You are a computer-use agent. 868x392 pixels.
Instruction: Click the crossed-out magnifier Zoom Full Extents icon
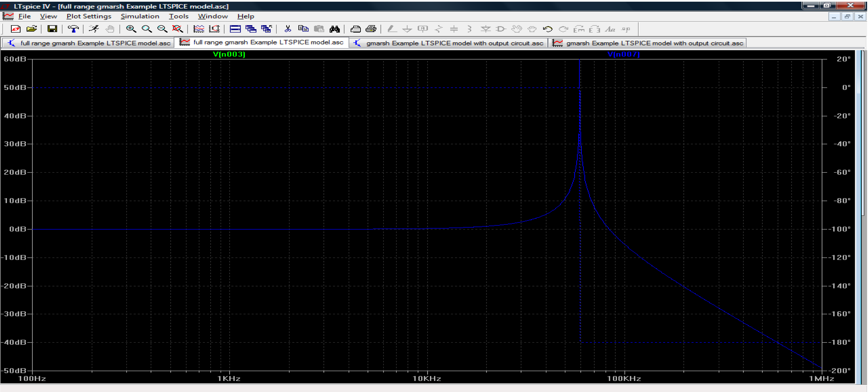[178, 29]
